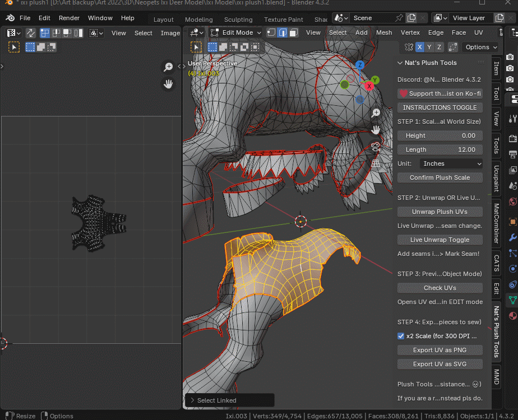Toggle perspective/orthographic grid icon
Screen dimensions: 518x420
pyautogui.click(x=376, y=164)
